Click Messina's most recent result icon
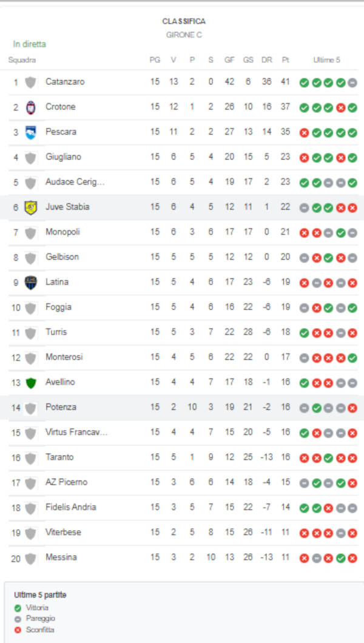The height and width of the screenshot is (643, 364). tap(352, 558)
